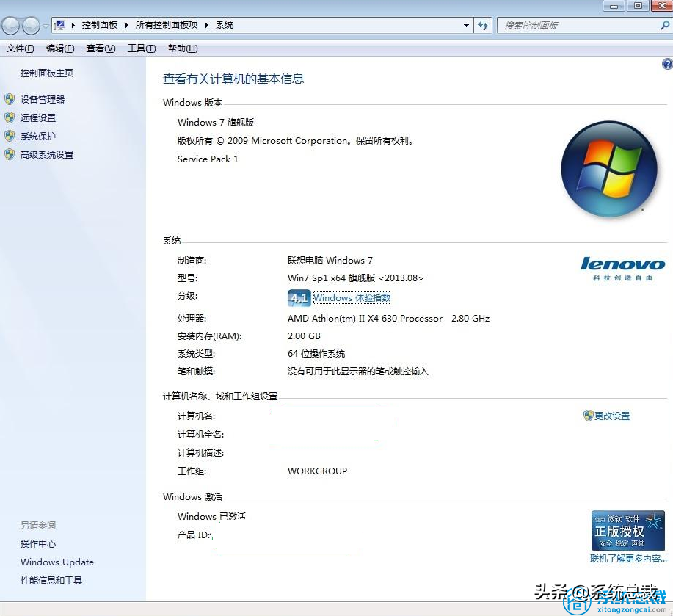The height and width of the screenshot is (616, 673).
Task: Click the computer icon in address bar
Action: 60,25
